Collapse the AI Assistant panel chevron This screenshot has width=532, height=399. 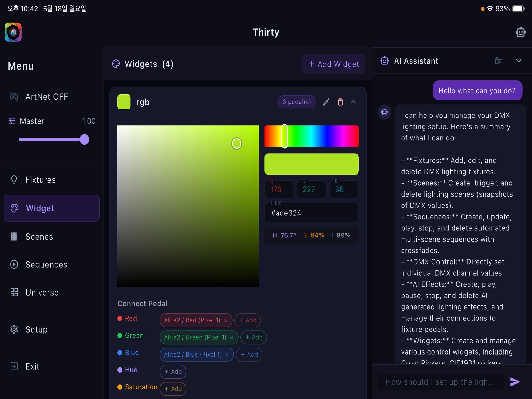(519, 61)
